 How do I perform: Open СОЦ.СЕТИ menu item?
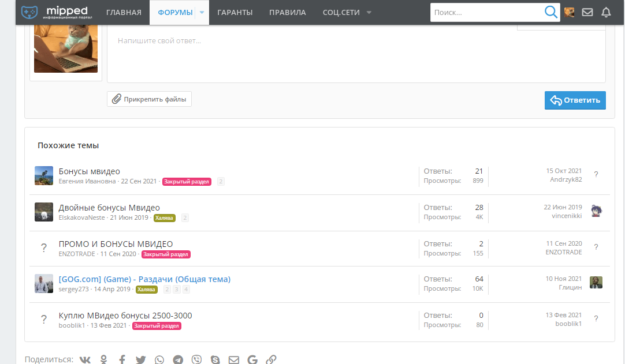coord(341,12)
